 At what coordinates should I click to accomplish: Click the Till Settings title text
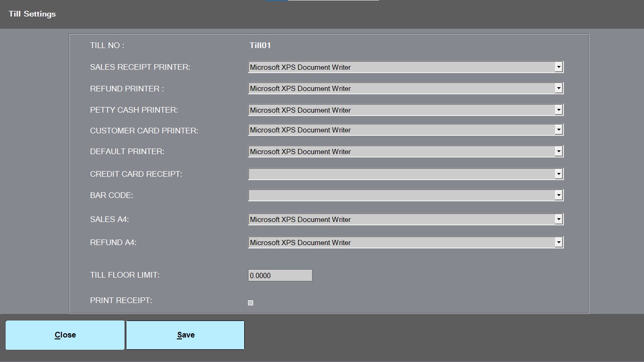(32, 14)
